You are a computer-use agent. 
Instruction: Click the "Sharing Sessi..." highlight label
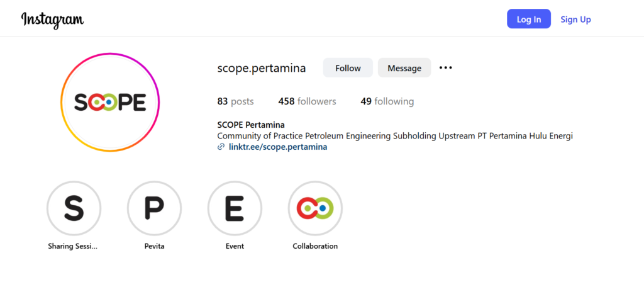[x=73, y=246]
